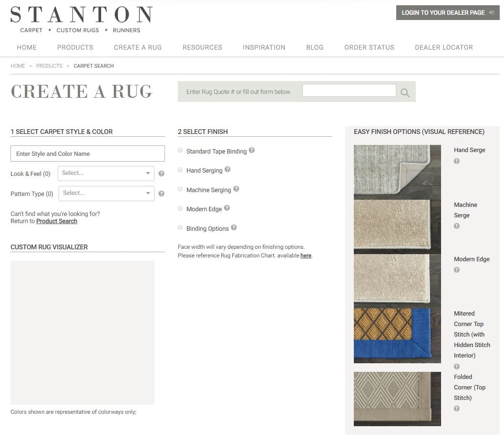Expand the Pattern Type select menu
This screenshot has width=504, height=440.
tap(106, 193)
